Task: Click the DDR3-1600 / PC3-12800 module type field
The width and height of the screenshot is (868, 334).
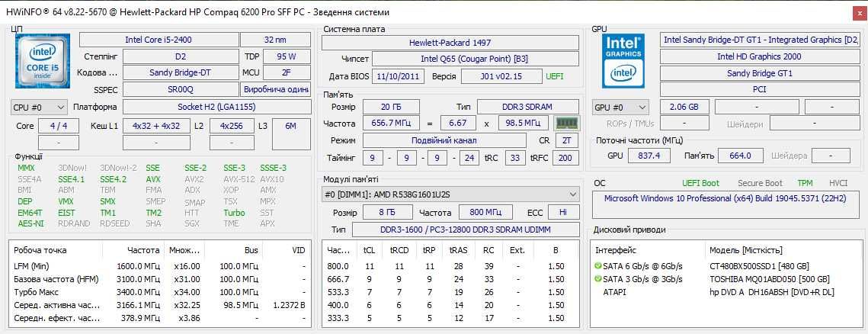Action: click(x=466, y=230)
